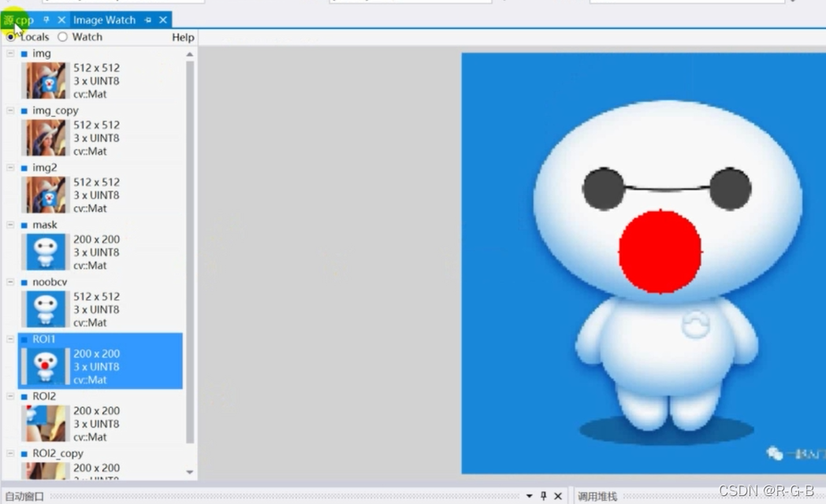This screenshot has width=826, height=504.
Task: Click the blue square icon beside mask
Action: coord(24,225)
